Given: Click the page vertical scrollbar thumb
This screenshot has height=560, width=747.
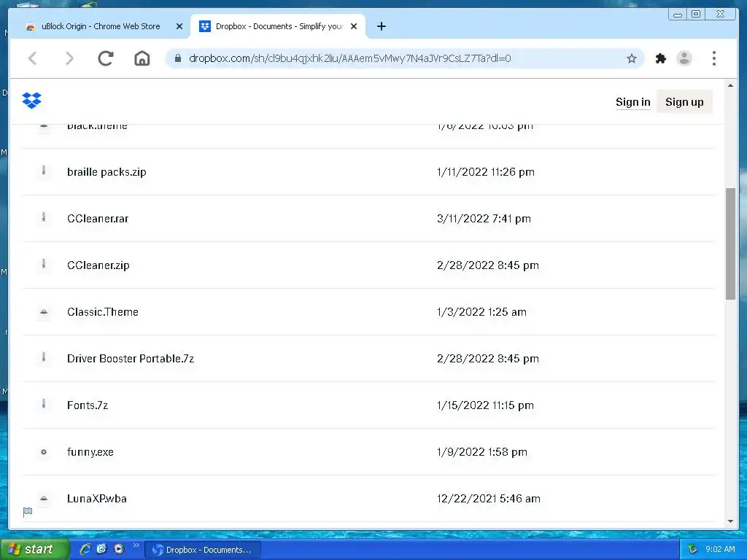Looking at the screenshot, I should click(x=730, y=244).
